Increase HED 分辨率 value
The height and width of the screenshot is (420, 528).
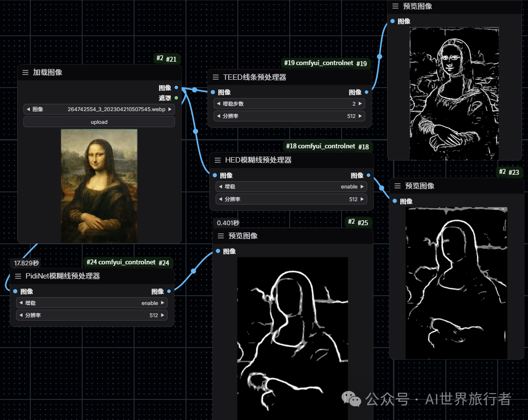(362, 199)
